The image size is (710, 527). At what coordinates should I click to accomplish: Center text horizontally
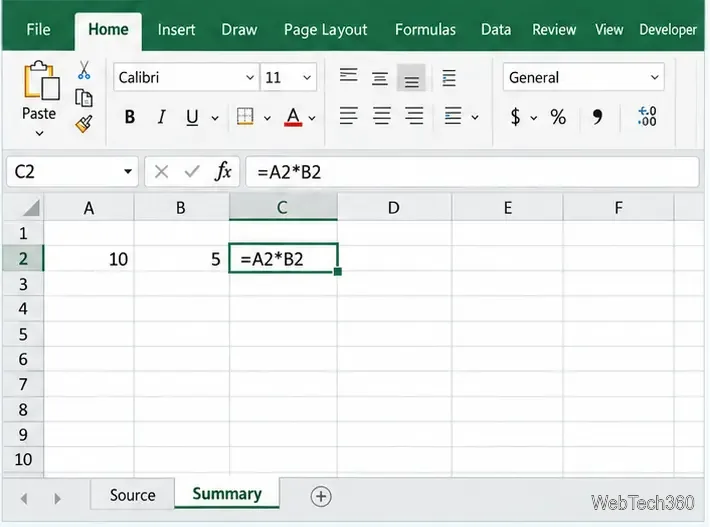(382, 116)
